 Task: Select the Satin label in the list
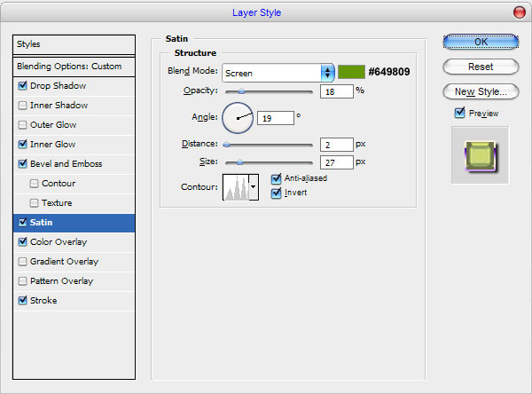41,223
